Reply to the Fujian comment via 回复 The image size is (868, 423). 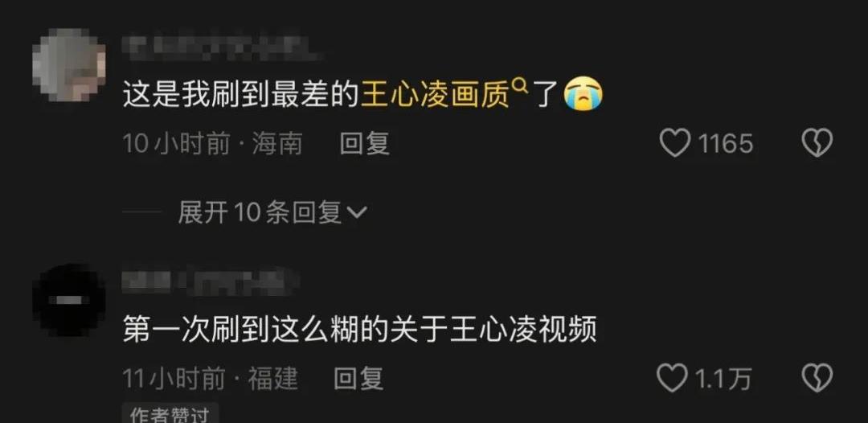pos(358,379)
